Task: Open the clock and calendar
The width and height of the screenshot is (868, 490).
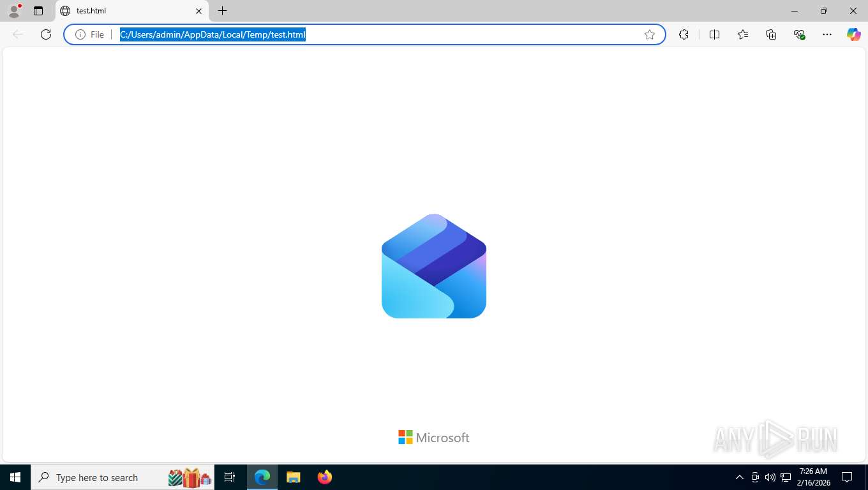Action: [814, 477]
